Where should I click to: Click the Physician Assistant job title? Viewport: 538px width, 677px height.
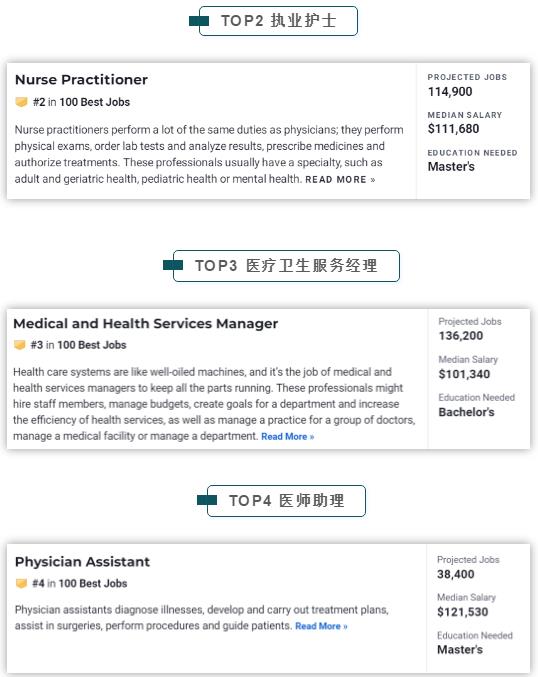pos(82,562)
